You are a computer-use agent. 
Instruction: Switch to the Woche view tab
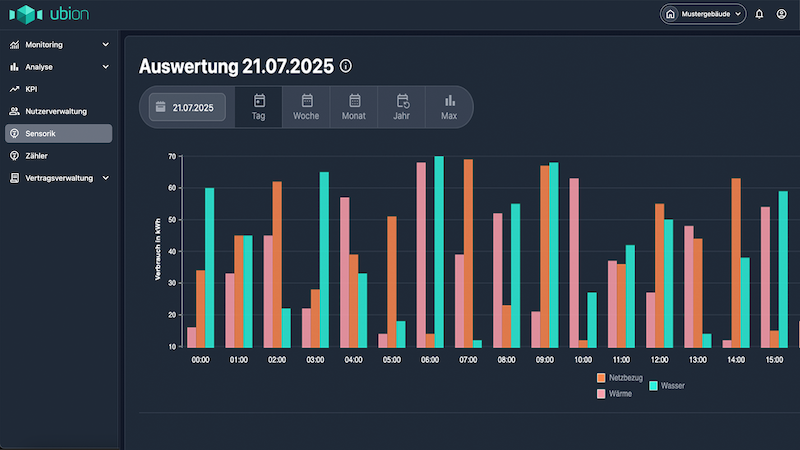[x=306, y=107]
